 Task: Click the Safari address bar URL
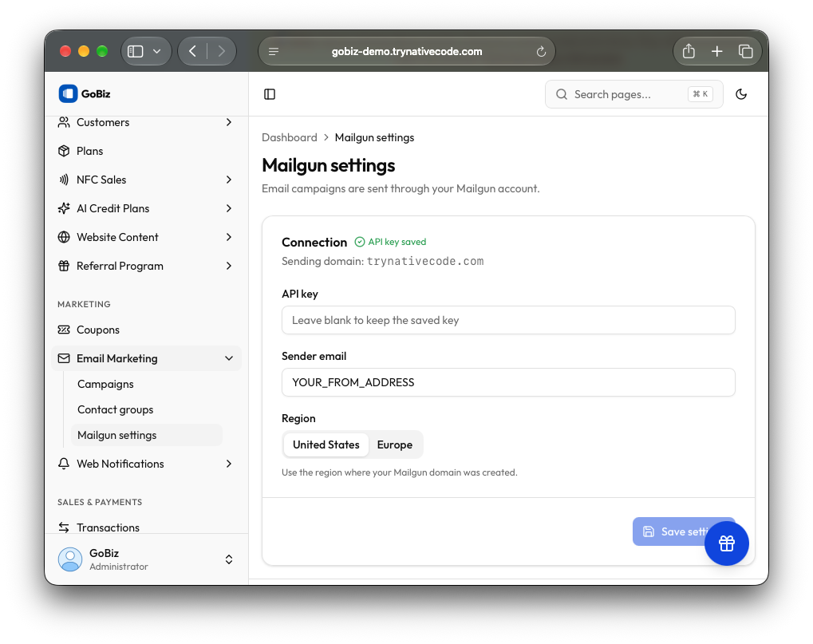407,51
